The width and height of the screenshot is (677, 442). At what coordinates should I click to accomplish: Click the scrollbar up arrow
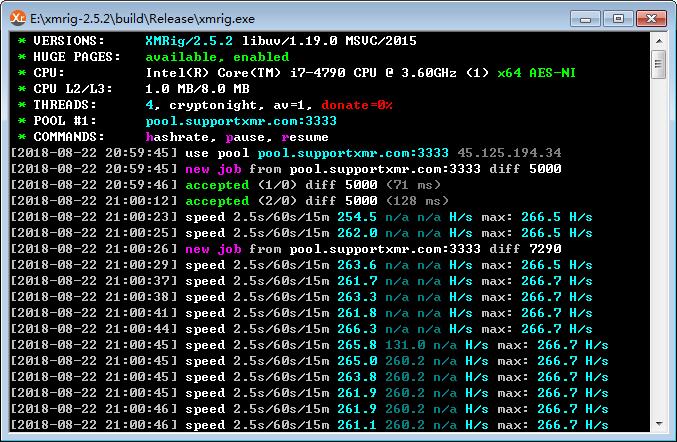click(658, 41)
